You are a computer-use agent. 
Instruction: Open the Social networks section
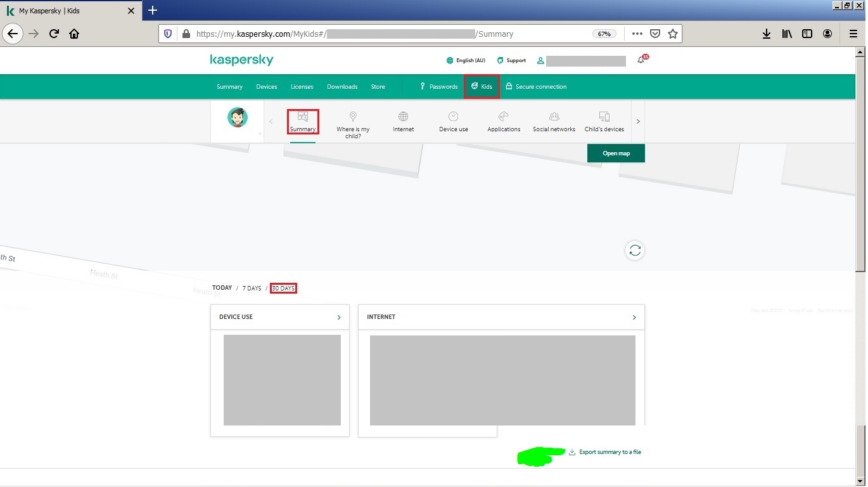pos(554,122)
